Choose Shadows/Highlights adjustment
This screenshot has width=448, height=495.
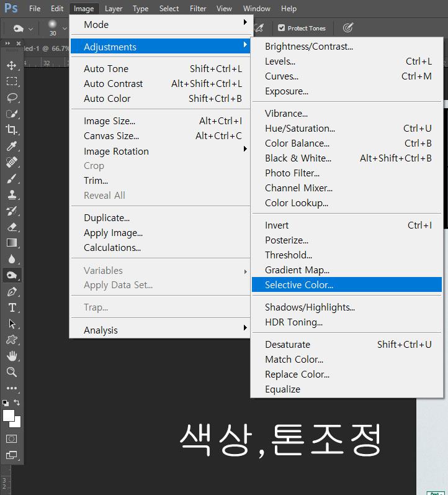[x=347, y=307]
